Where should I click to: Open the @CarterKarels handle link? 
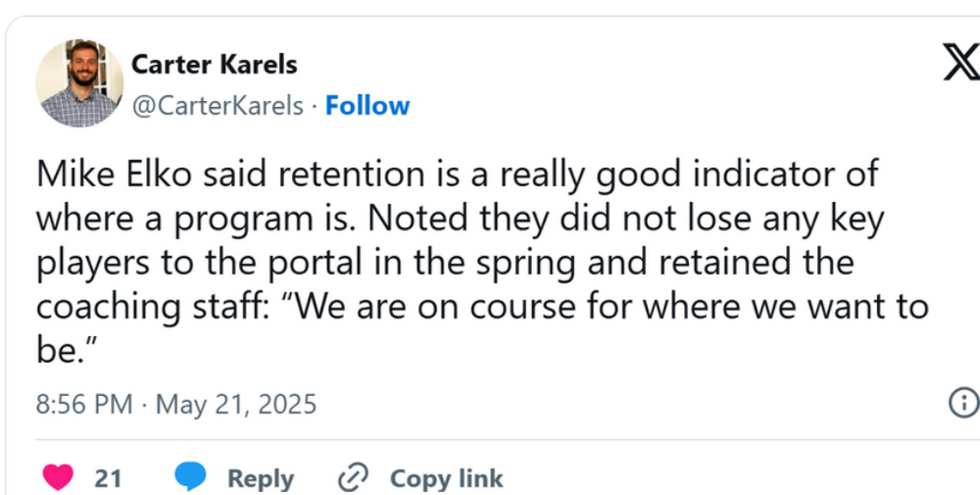(217, 106)
